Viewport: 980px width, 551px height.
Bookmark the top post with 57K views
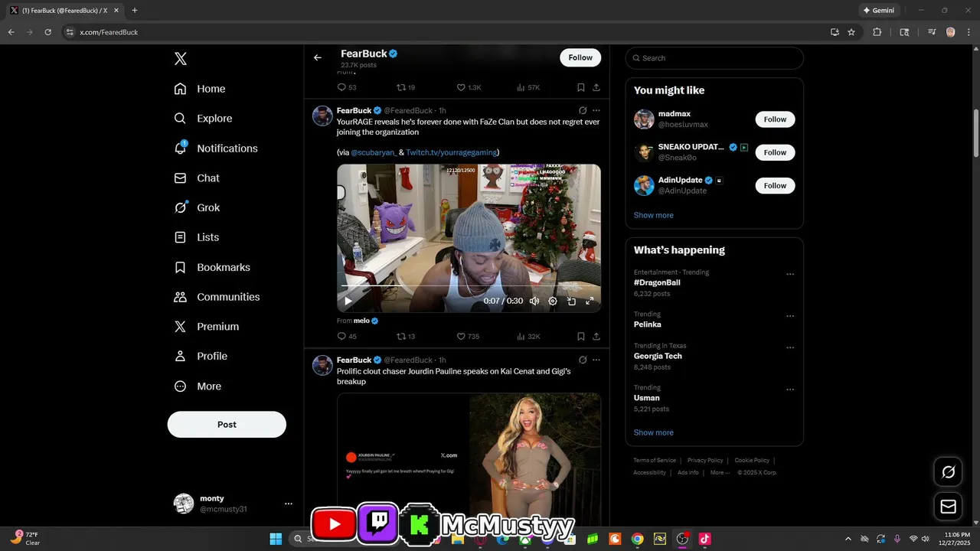point(581,87)
